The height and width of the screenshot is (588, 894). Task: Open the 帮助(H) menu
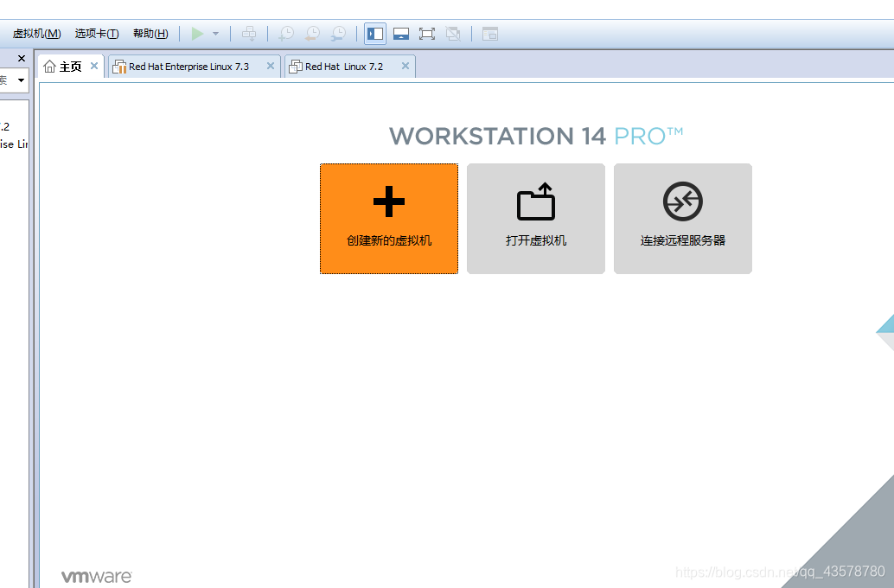click(150, 34)
